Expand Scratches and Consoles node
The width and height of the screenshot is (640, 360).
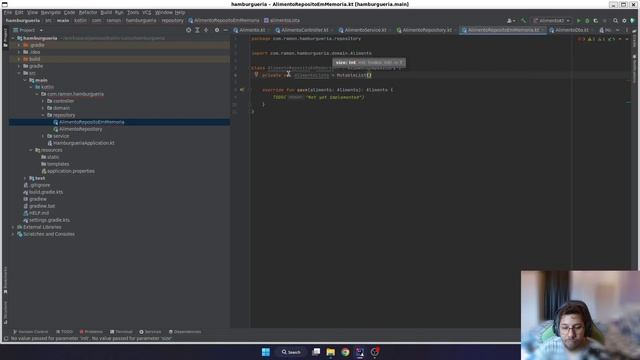(13, 234)
